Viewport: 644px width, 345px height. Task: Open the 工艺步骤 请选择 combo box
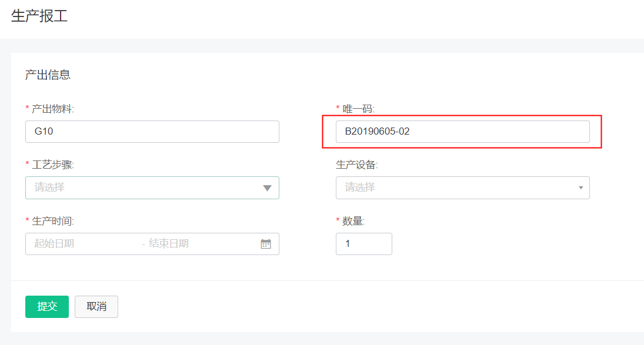point(152,188)
